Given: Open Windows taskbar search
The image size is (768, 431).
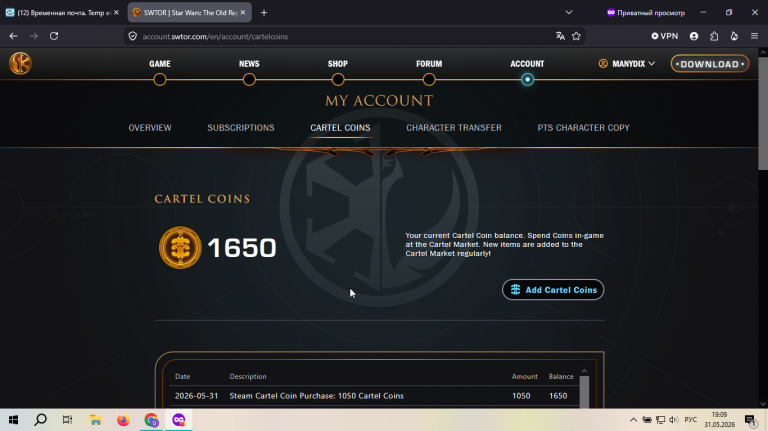Looking at the screenshot, I should [41, 420].
